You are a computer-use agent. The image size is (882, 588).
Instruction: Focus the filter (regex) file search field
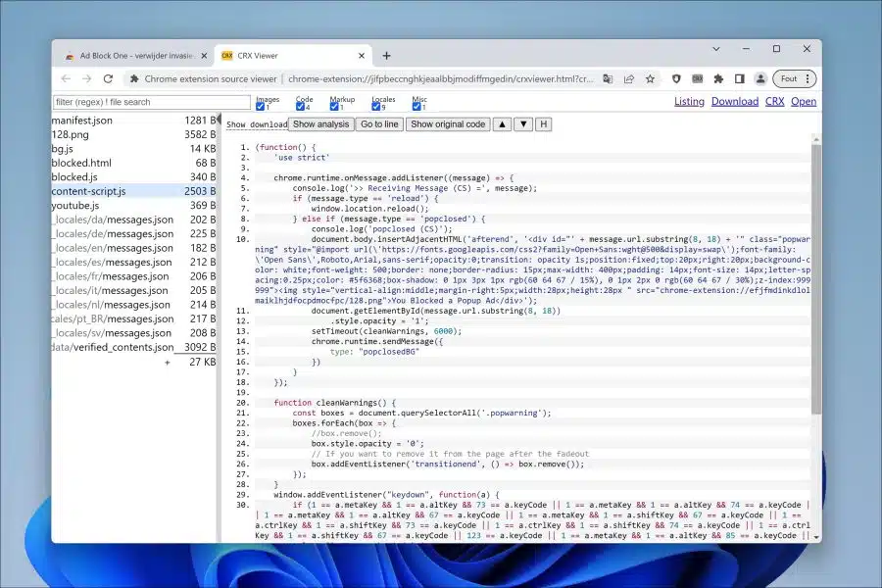click(x=152, y=102)
